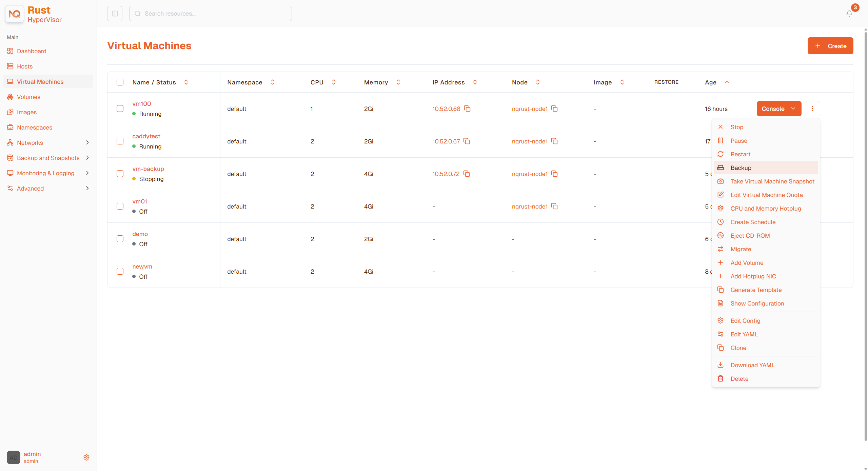
Task: Select Virtual Machines in sidebar
Action: tap(48, 82)
